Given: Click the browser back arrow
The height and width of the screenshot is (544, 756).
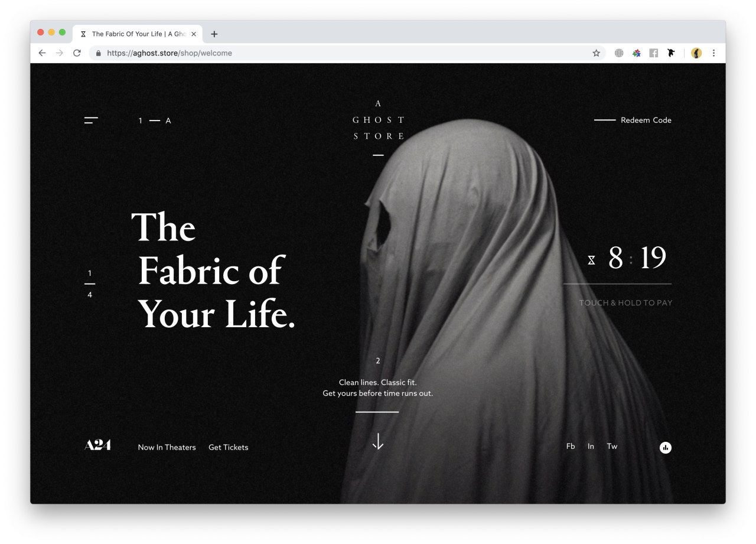Looking at the screenshot, I should click(x=42, y=53).
